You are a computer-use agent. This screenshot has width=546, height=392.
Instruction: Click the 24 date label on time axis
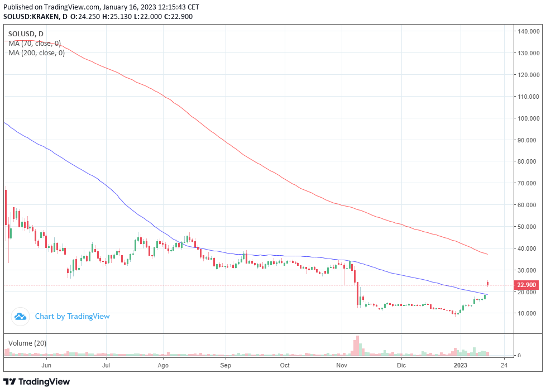click(504, 365)
